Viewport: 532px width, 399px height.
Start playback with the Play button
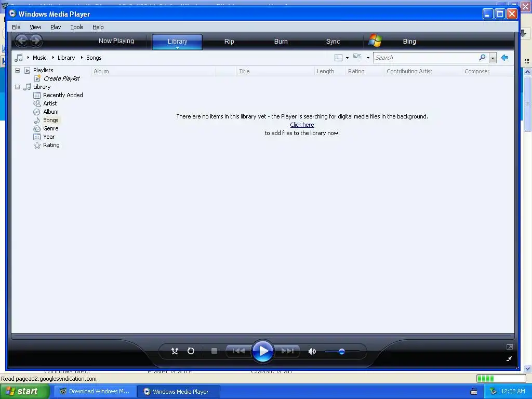tap(262, 351)
